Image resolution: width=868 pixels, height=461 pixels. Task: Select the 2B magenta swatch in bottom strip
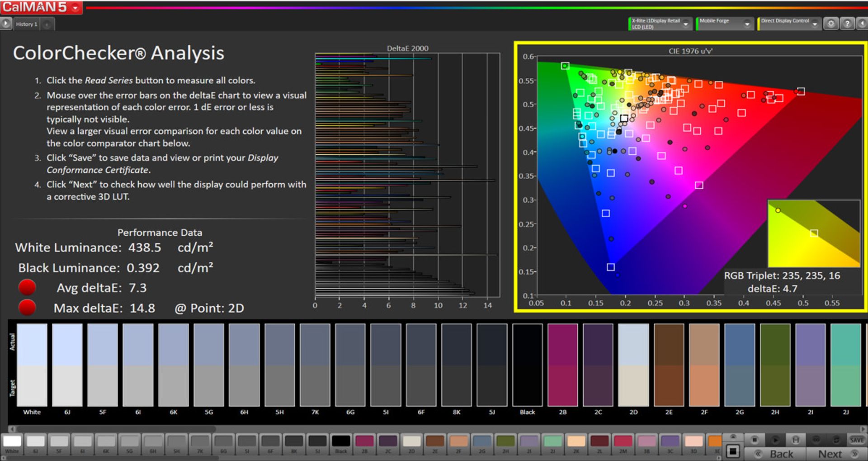364,444
